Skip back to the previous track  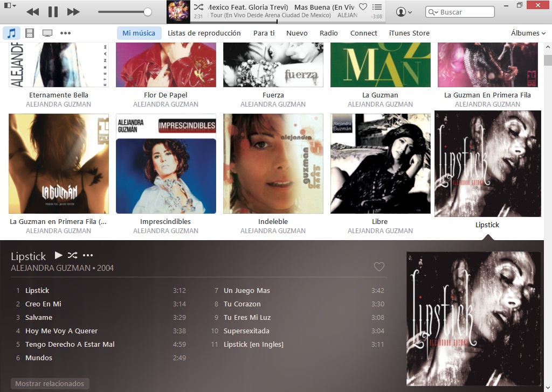point(33,12)
